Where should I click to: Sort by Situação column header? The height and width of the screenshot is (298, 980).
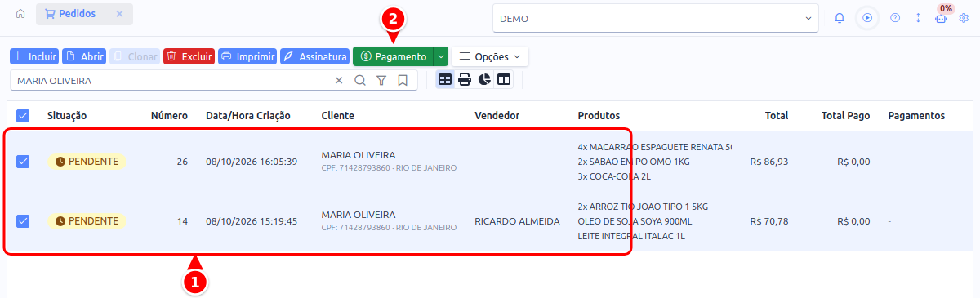point(67,116)
